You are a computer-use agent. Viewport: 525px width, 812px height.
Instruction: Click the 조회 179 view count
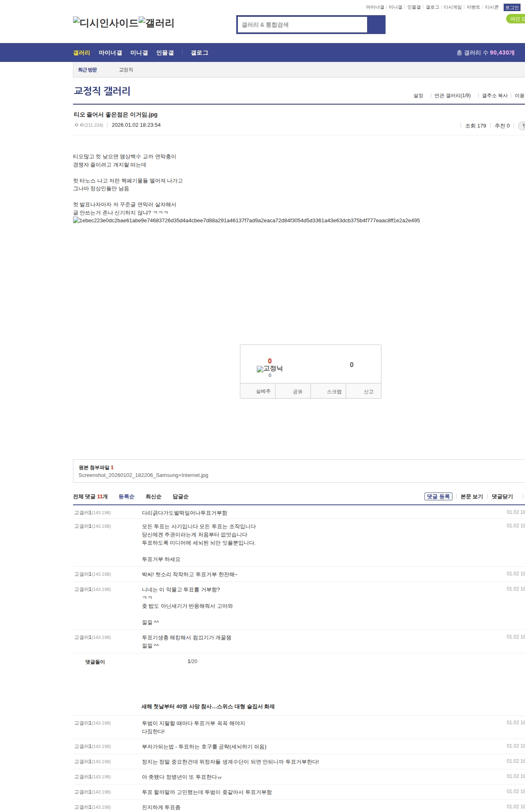[475, 126]
